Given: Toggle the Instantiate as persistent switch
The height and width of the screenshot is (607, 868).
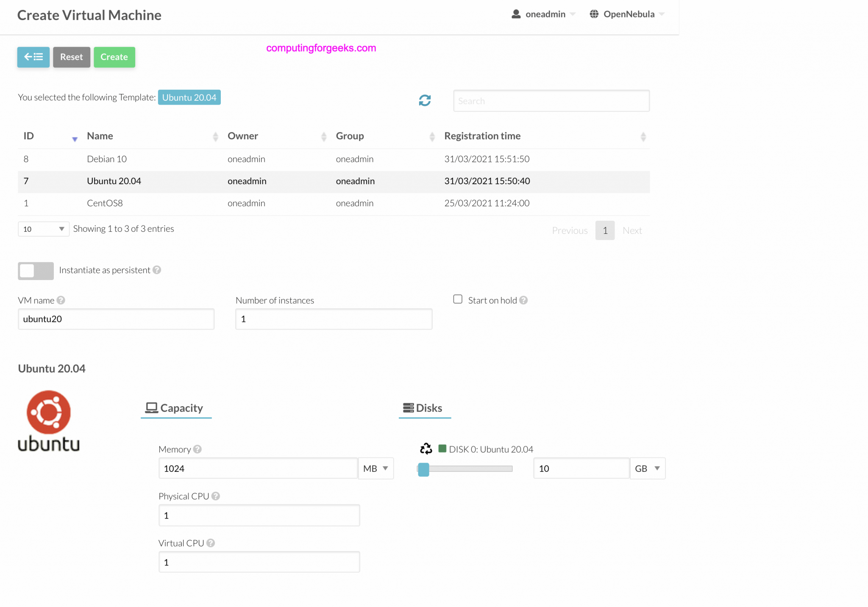Looking at the screenshot, I should [36, 271].
